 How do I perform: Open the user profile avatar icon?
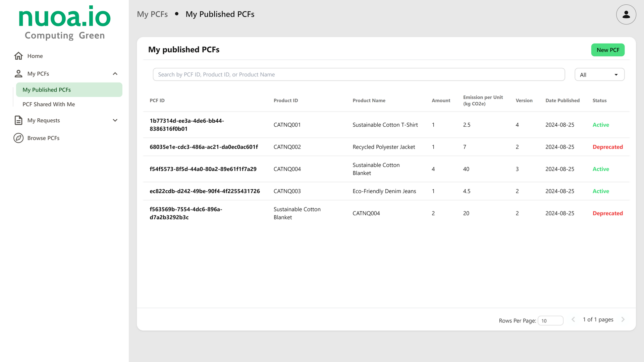pos(626,14)
